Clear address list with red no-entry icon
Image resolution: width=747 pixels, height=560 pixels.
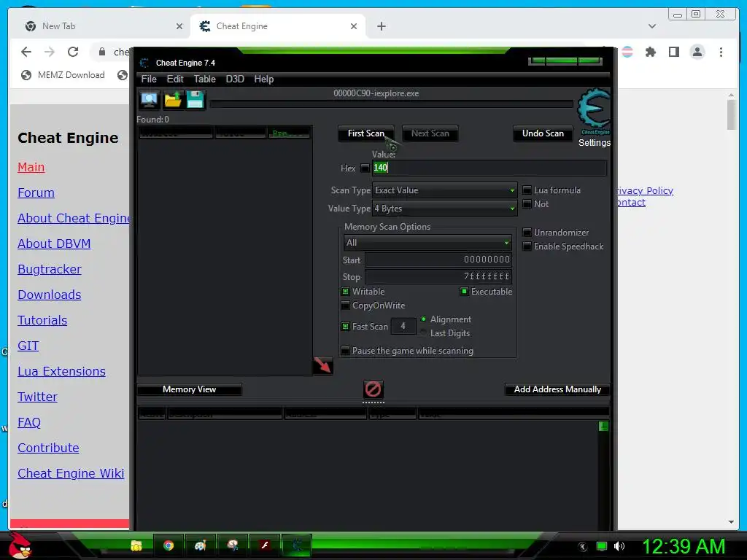[x=373, y=389]
